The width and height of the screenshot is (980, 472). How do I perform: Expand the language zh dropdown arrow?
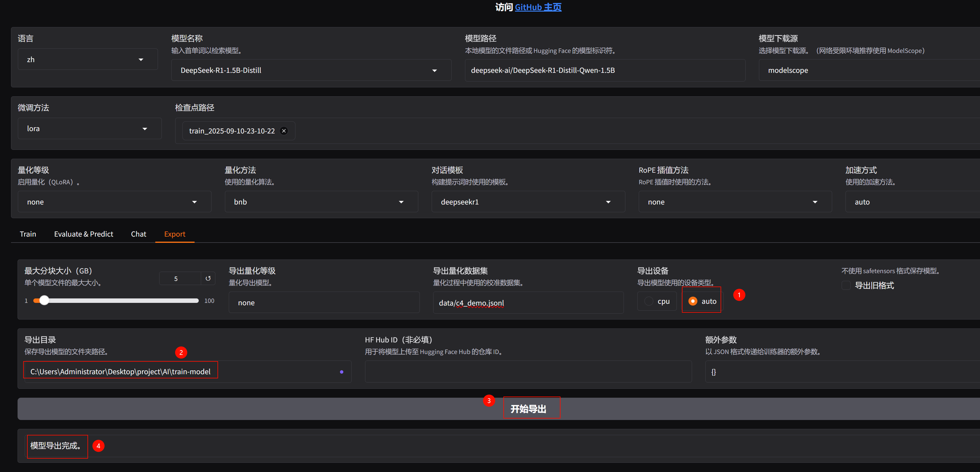[141, 60]
